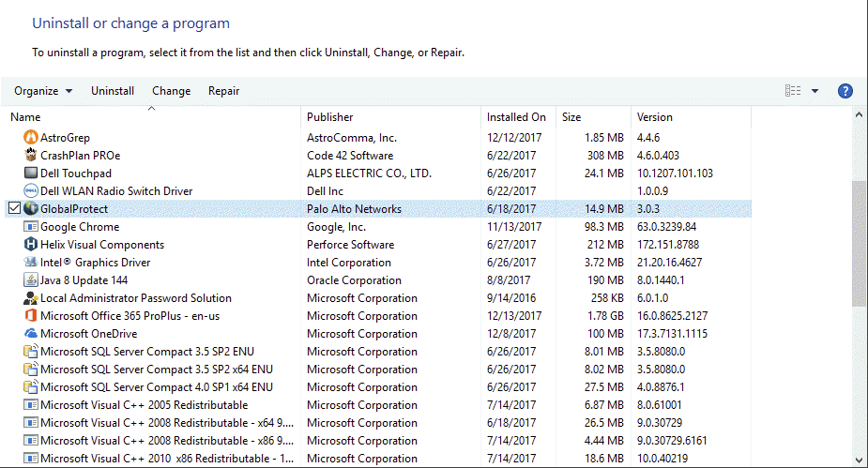Image resolution: width=868 pixels, height=468 pixels.
Task: Change view with the view layout icon
Action: point(793,91)
